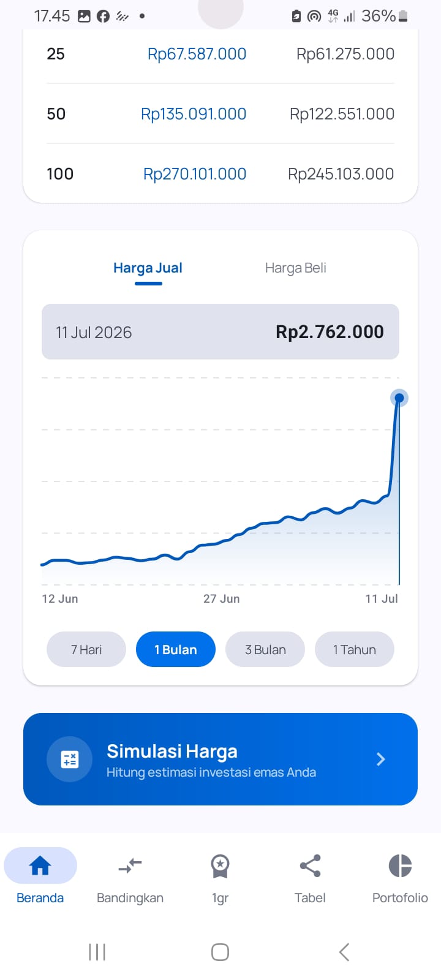Switch to the Harga Beli tab

[x=296, y=268]
